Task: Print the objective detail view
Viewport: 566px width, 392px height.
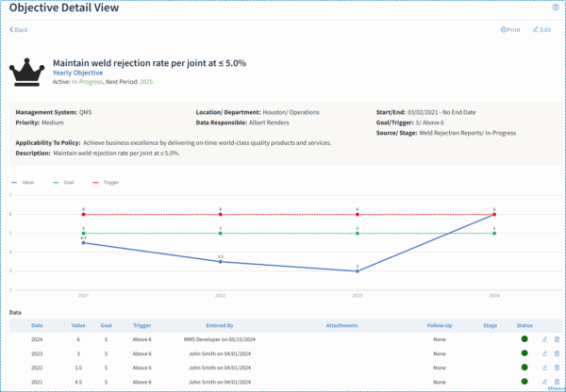Action: click(x=510, y=29)
